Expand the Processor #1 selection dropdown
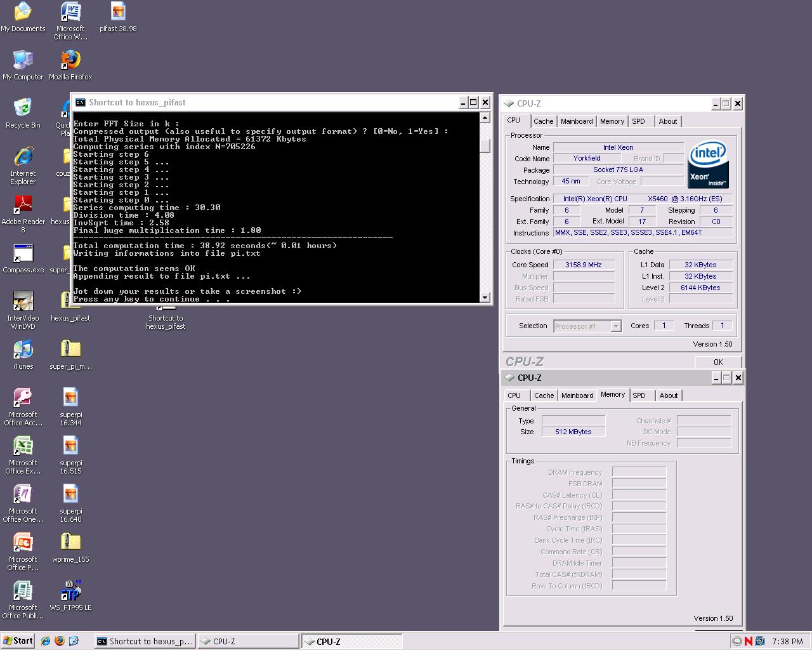The width and height of the screenshot is (812, 650). click(615, 326)
